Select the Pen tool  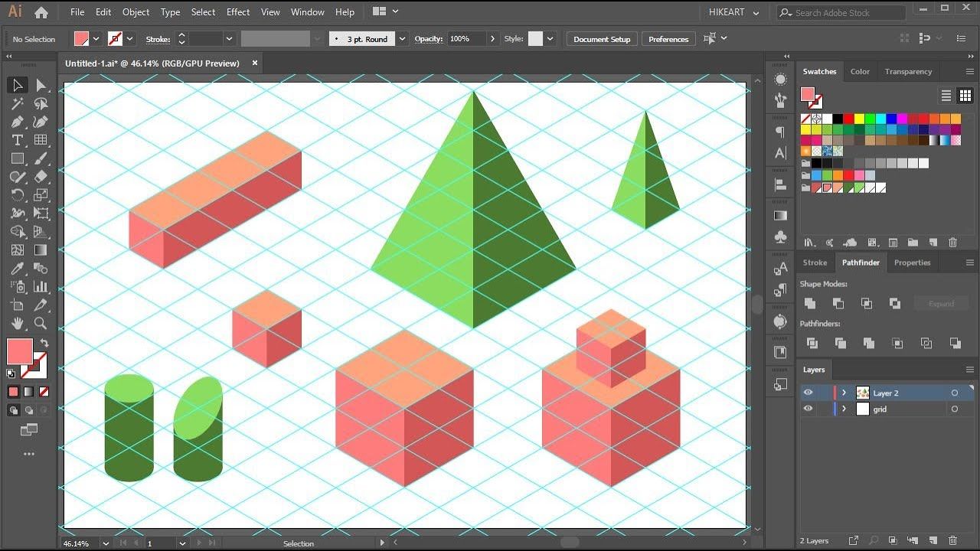pos(18,122)
